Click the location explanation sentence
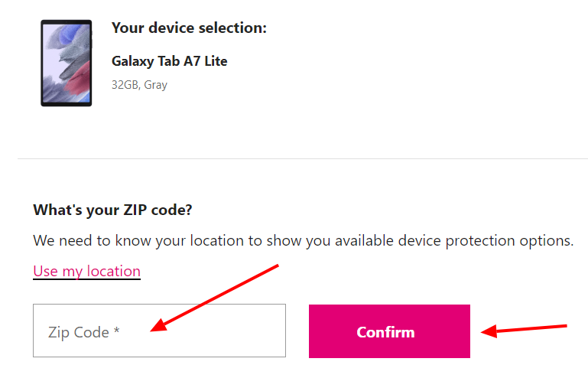 (x=304, y=240)
